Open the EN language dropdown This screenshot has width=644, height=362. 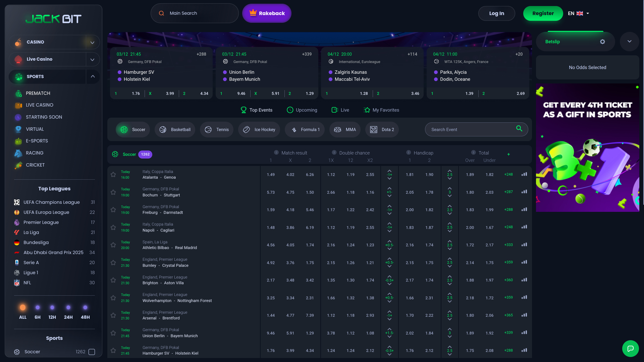click(x=578, y=13)
